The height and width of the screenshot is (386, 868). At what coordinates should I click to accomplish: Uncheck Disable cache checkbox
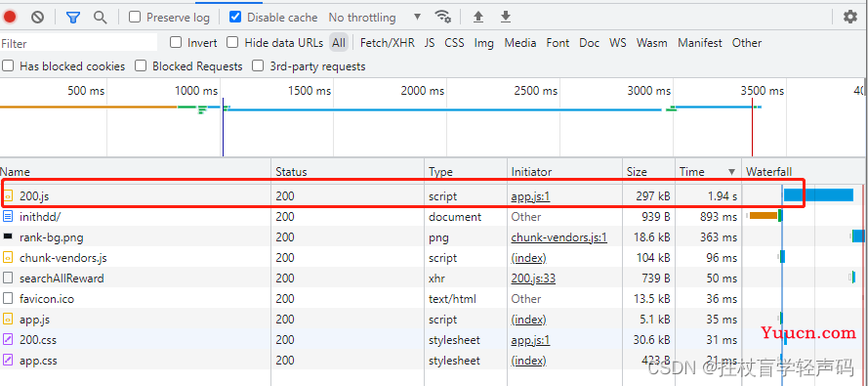tap(235, 18)
